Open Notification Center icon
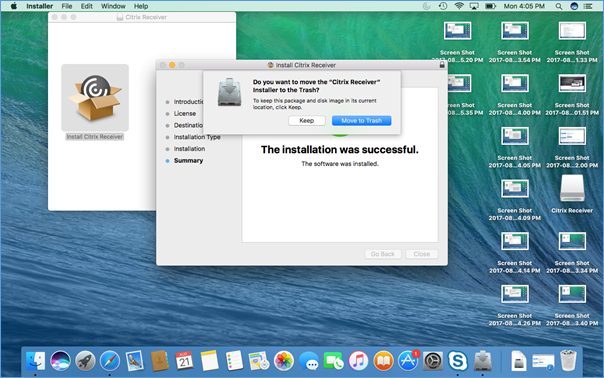 588,6
